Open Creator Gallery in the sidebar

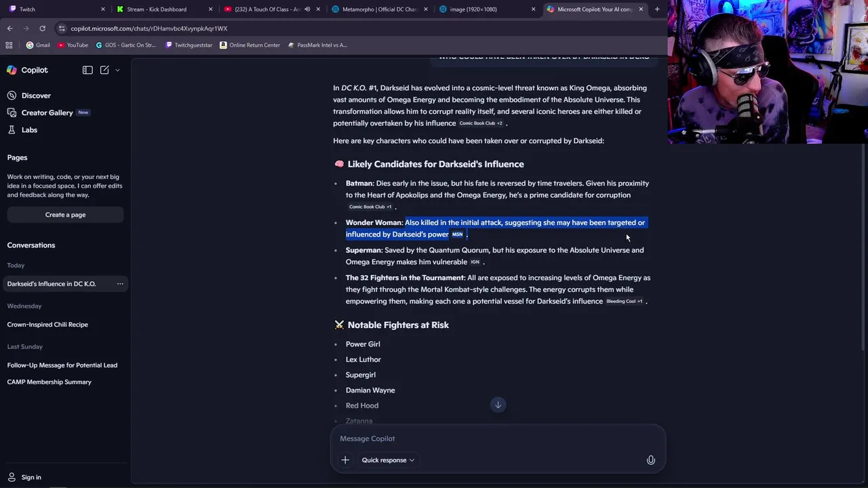click(x=47, y=113)
